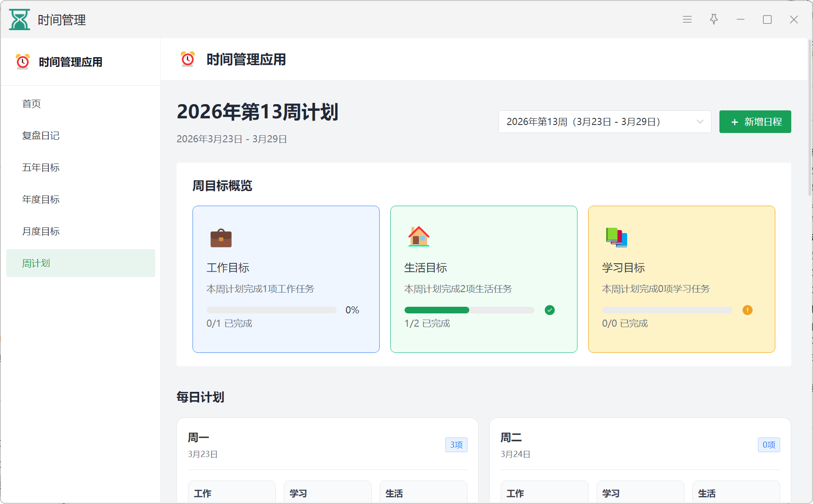The height and width of the screenshot is (504, 813).
Task: Click the briefcase icon in 工作目标 card
Action: point(221,238)
